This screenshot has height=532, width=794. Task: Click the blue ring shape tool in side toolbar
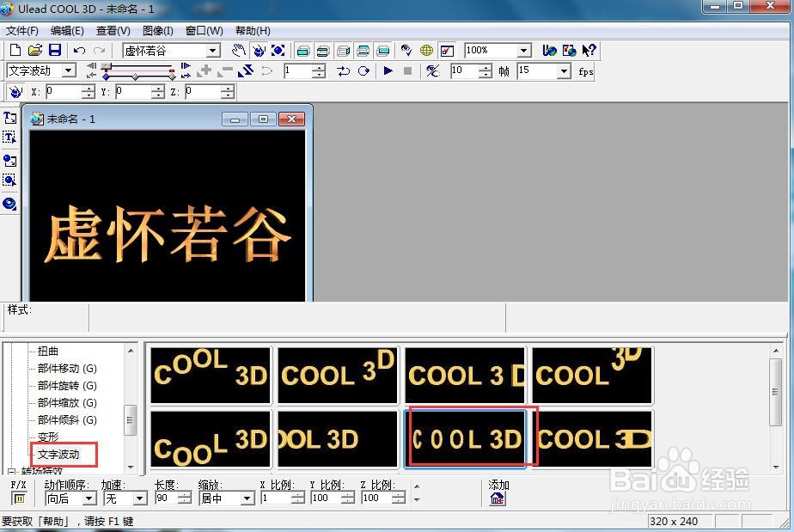click(x=9, y=204)
